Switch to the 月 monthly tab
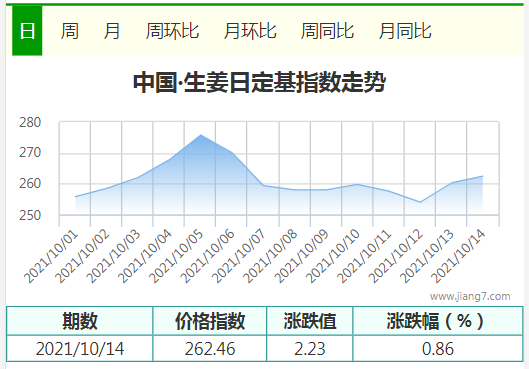Screen dimensions: 529x369 [112, 31]
